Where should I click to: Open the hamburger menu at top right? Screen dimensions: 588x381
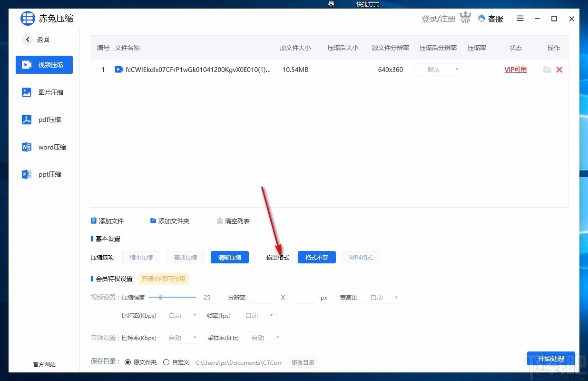(520, 19)
